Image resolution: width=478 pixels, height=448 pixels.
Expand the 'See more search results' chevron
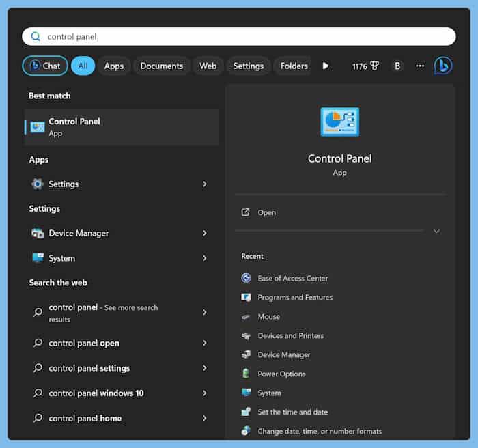pyautogui.click(x=205, y=313)
